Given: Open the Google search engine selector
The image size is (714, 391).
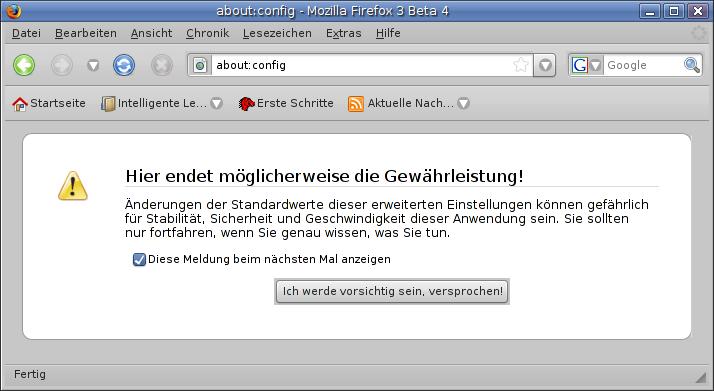Looking at the screenshot, I should pyautogui.click(x=586, y=66).
